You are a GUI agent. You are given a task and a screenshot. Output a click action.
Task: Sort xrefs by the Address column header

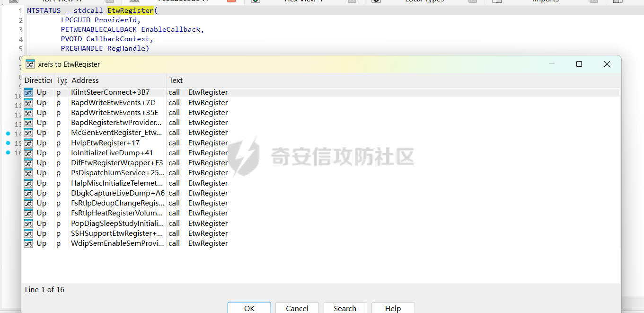(85, 80)
